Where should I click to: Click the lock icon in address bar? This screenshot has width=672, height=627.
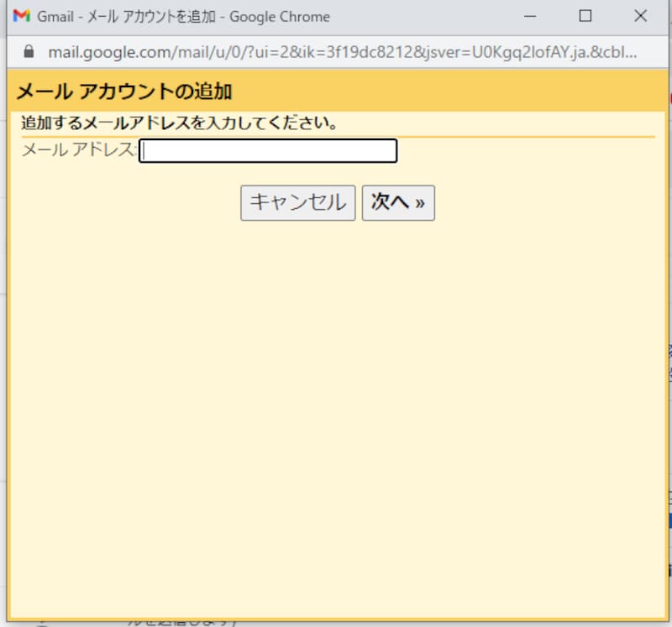pyautogui.click(x=29, y=51)
